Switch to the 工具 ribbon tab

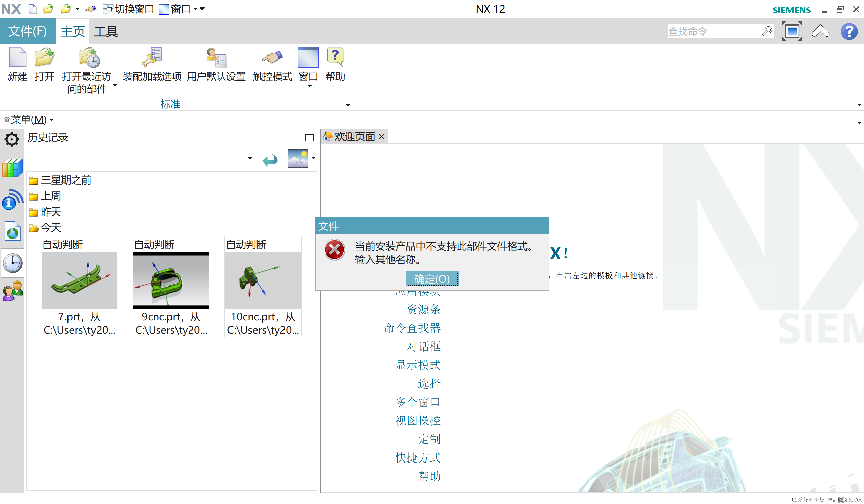106,31
